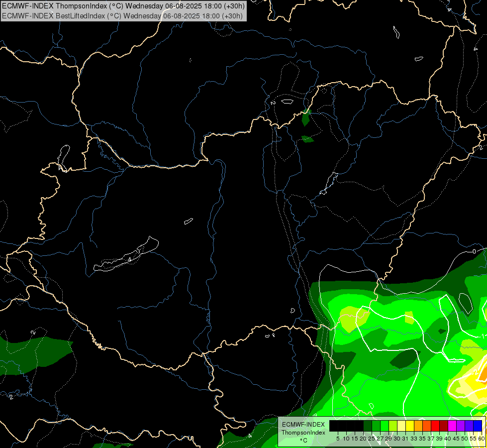Select the medium green legend swatch (25–27)

376,426
